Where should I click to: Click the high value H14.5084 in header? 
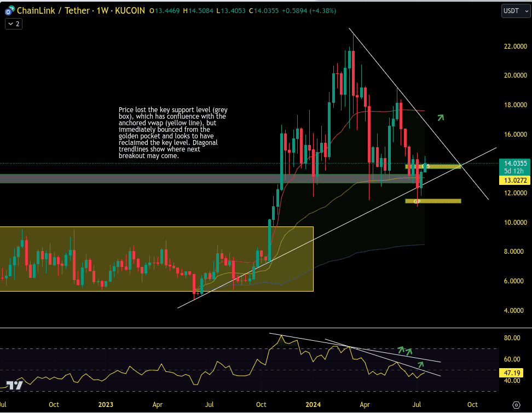[x=198, y=11]
